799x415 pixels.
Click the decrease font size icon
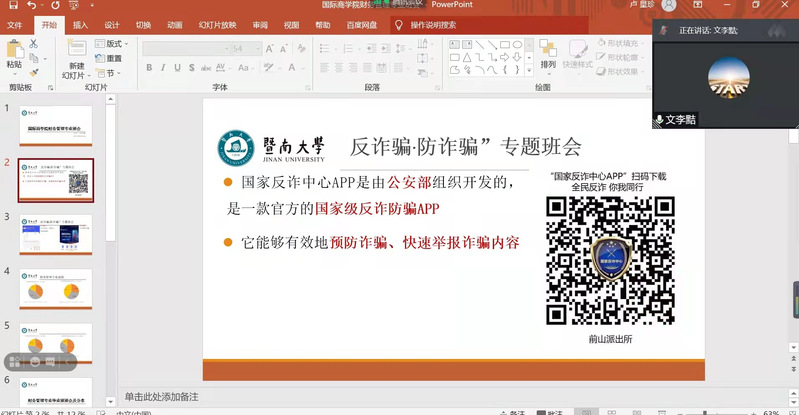283,48
